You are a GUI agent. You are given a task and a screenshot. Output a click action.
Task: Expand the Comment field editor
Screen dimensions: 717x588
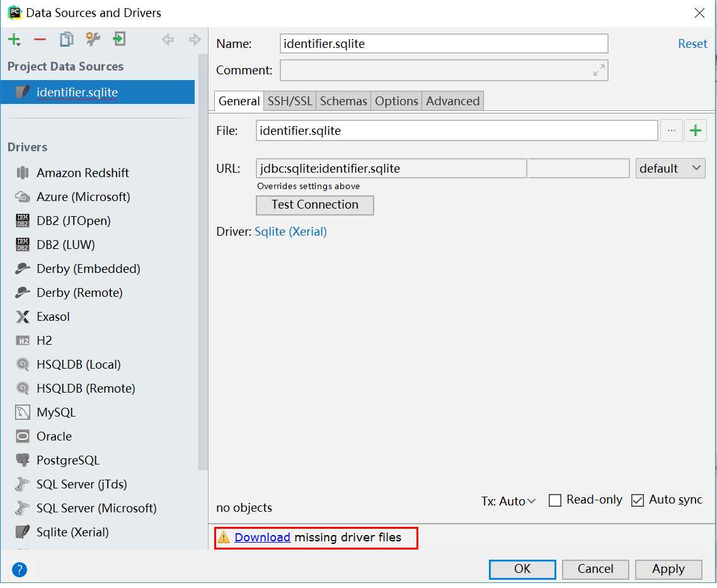click(599, 71)
